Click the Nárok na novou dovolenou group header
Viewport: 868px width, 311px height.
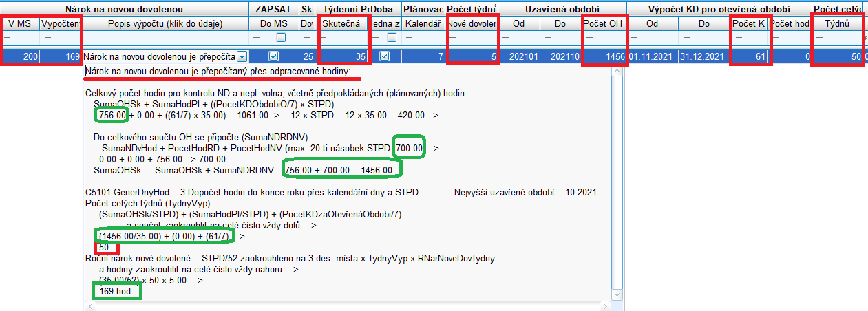125,9
